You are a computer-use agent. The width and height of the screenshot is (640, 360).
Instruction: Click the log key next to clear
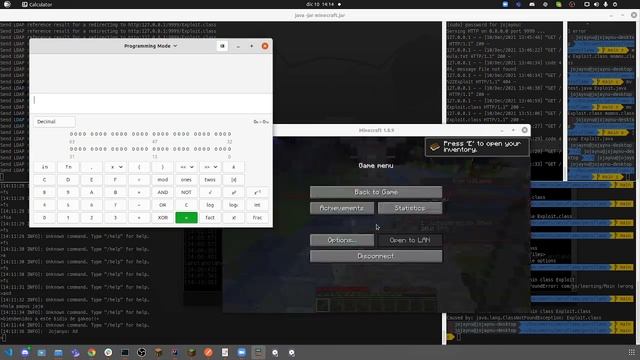[x=210, y=205]
